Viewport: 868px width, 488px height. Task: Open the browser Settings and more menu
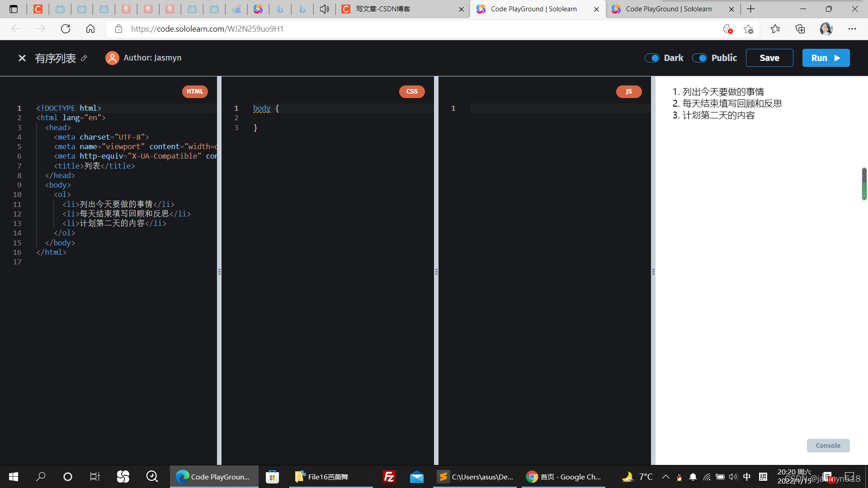pyautogui.click(x=852, y=29)
